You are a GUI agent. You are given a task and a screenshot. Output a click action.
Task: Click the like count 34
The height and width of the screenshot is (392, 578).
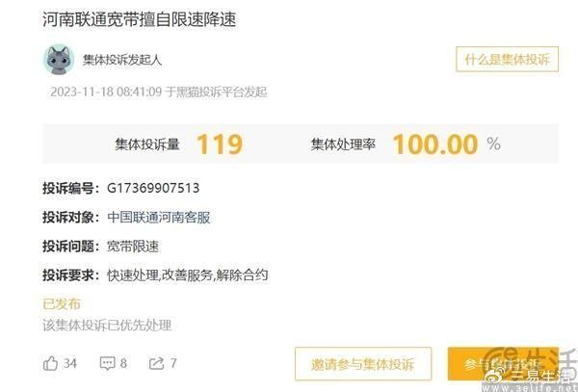tap(70, 364)
